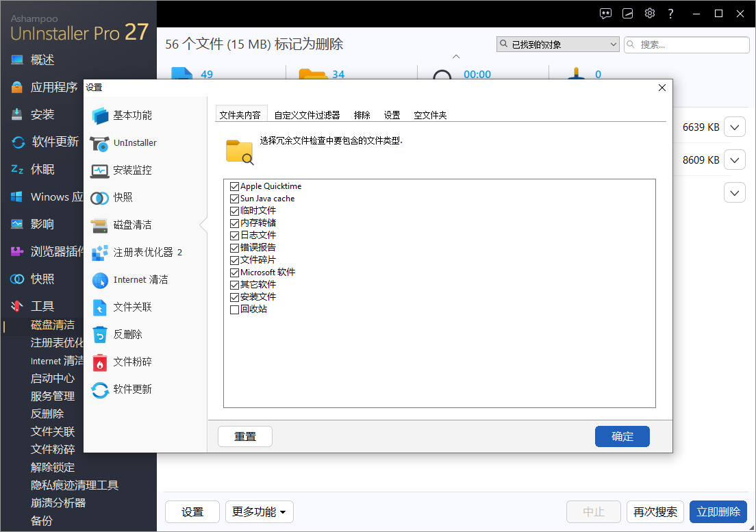Close the 设置 dialog with X
The height and width of the screenshot is (532, 756).
coord(662,88)
